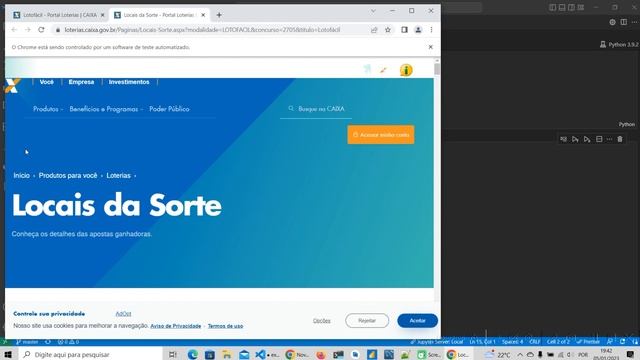
Task: Open Chrome side panel icon
Action: [x=404, y=30]
